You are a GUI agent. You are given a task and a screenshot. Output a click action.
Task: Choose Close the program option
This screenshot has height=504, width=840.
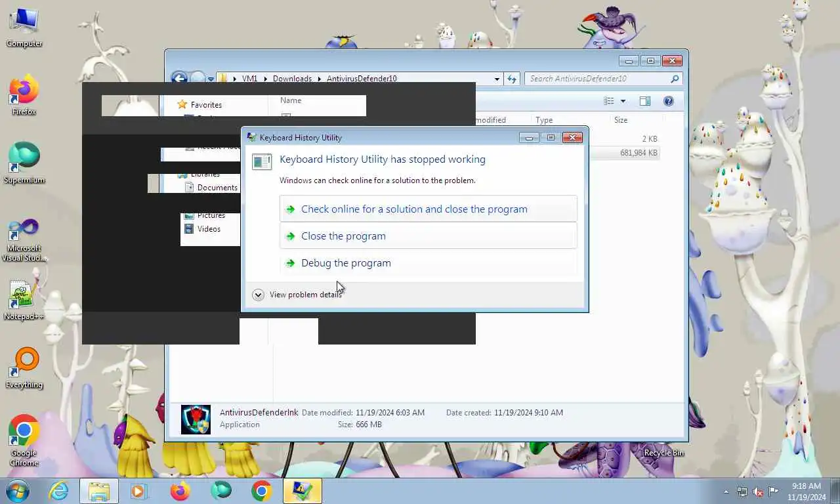pyautogui.click(x=428, y=236)
